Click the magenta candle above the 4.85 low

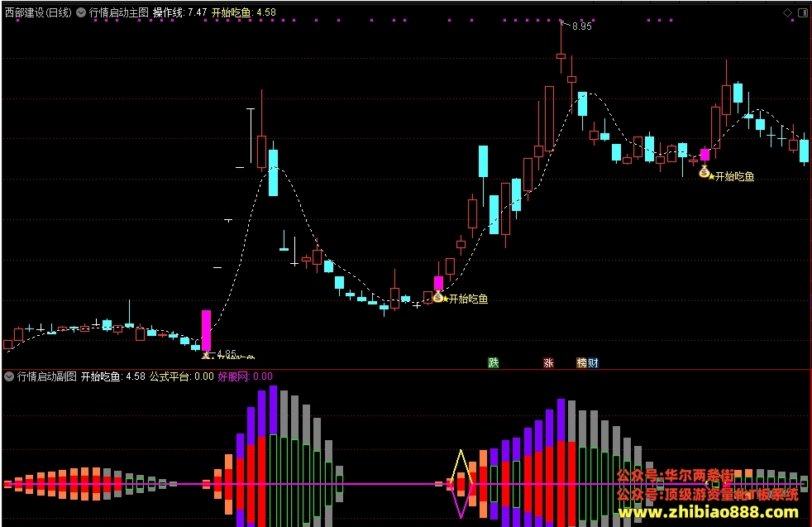[206, 331]
